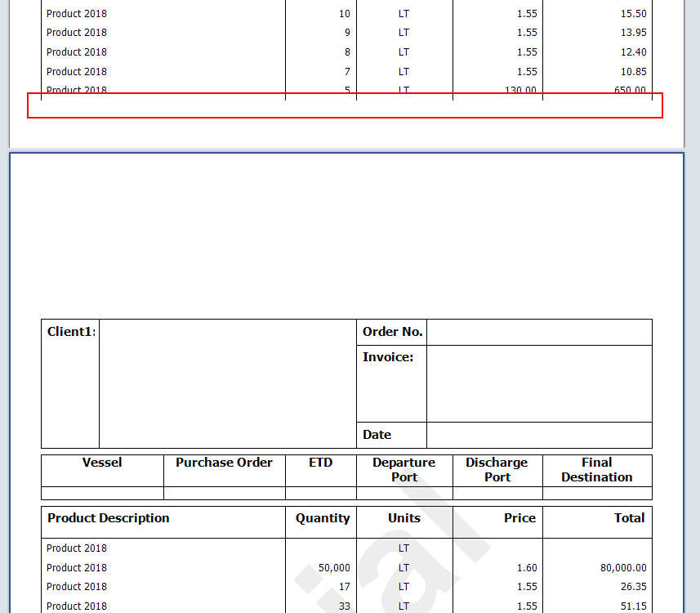
Task: Click the Discharge Port header cell
Action: tap(497, 470)
